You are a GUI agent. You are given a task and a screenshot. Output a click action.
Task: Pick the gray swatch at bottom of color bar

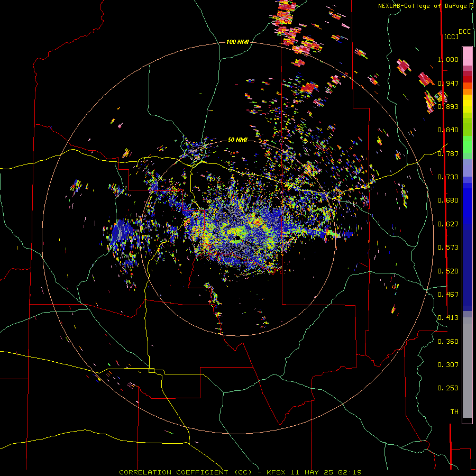coord(467,368)
